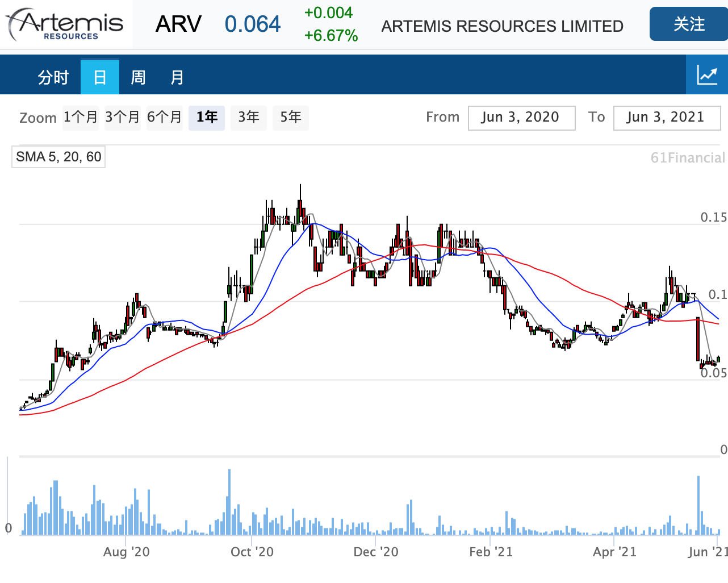Click the SMA 5, 20, 60 indicator label
This screenshot has height=583, width=728.
(58, 157)
